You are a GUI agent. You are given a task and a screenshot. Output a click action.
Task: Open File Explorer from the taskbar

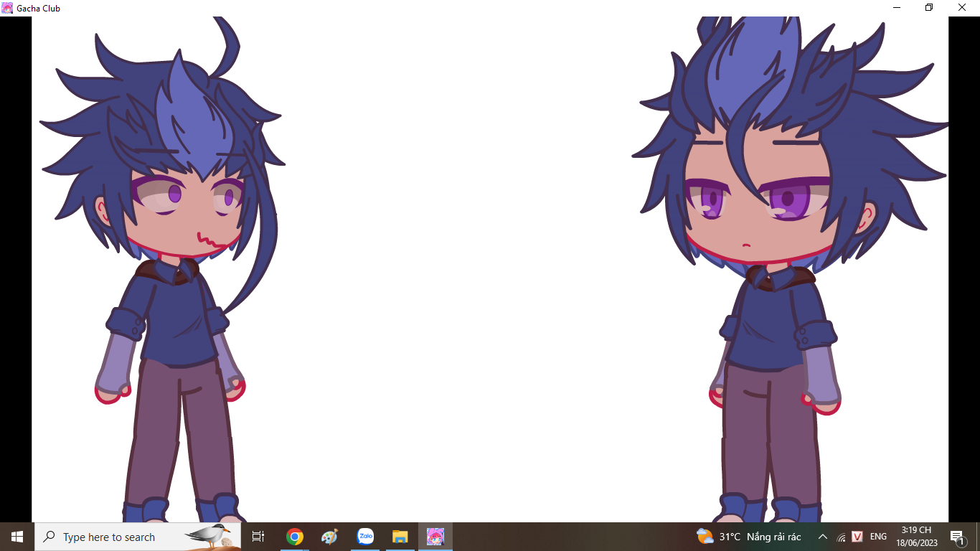[x=400, y=537]
